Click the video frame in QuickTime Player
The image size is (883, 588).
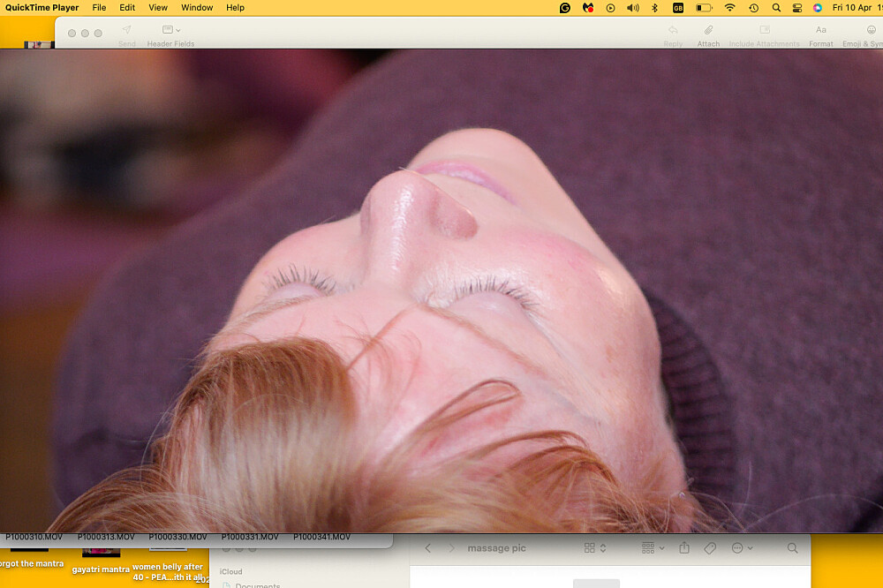[441, 290]
